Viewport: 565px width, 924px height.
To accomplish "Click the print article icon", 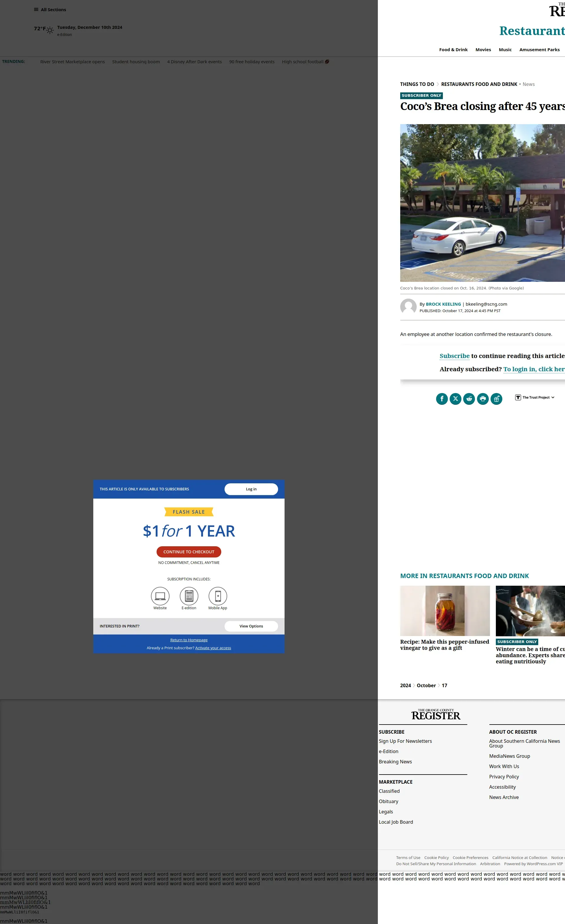I will pyautogui.click(x=483, y=399).
